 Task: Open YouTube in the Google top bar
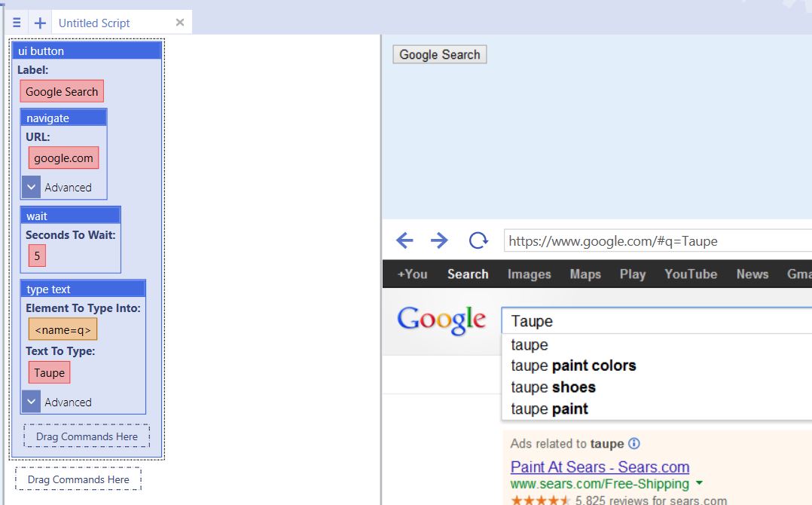691,274
